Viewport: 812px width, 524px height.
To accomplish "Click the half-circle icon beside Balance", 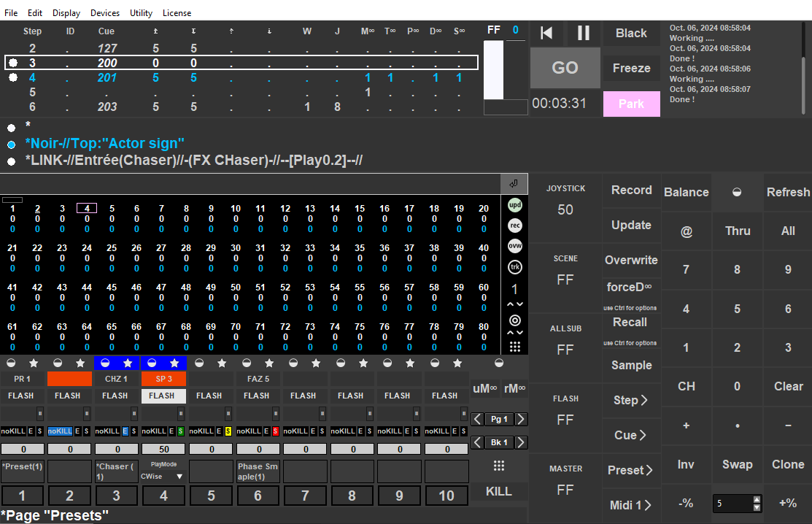I will [x=737, y=192].
